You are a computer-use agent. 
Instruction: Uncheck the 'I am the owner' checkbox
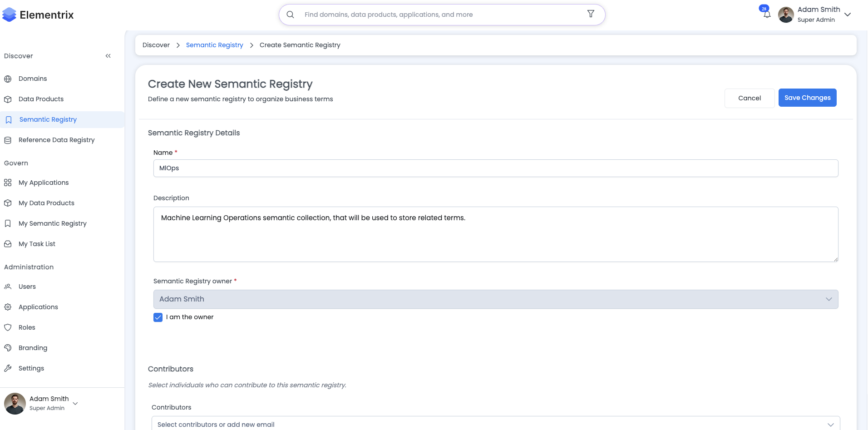(x=158, y=317)
